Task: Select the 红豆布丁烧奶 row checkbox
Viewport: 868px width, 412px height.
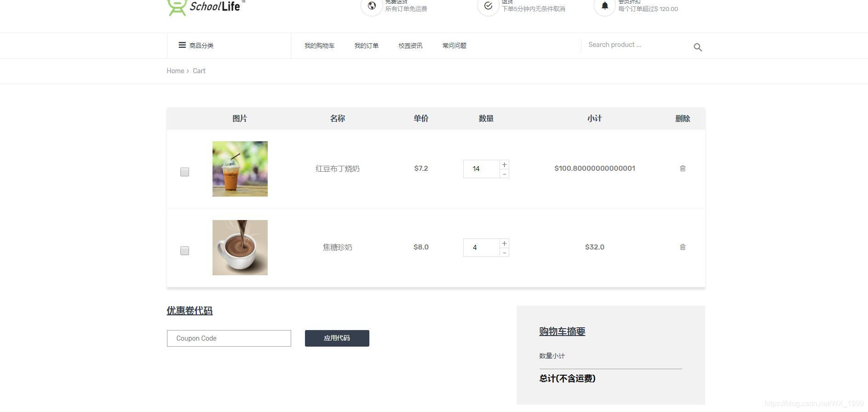Action: pyautogui.click(x=184, y=172)
